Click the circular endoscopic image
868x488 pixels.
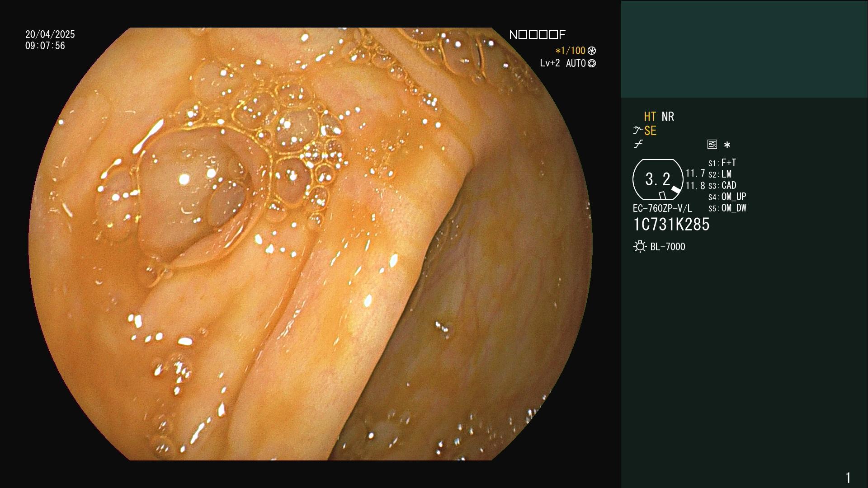point(311,244)
